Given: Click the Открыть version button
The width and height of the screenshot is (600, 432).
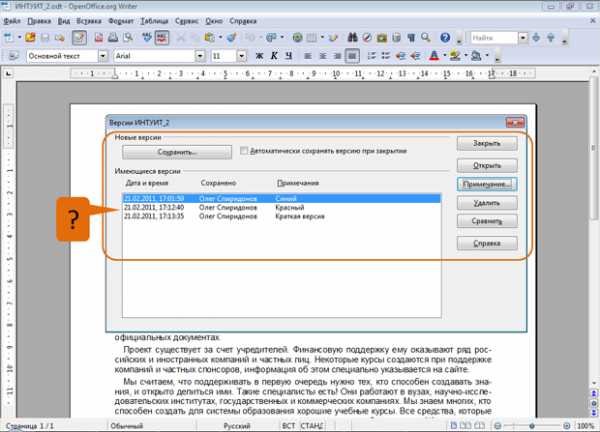Looking at the screenshot, I should point(487,166).
